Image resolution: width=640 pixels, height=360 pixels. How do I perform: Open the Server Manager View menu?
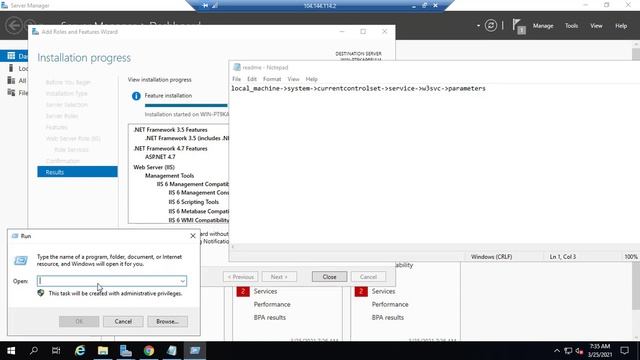pyautogui.click(x=596, y=26)
